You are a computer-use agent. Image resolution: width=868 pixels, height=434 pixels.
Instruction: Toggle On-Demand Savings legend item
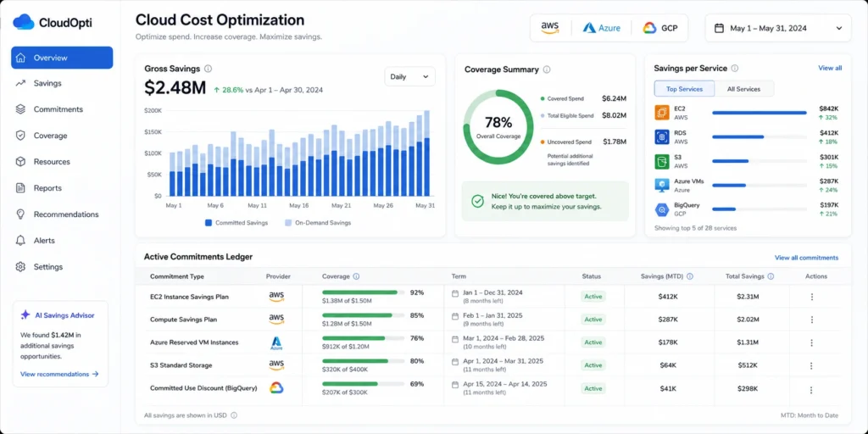tap(318, 223)
